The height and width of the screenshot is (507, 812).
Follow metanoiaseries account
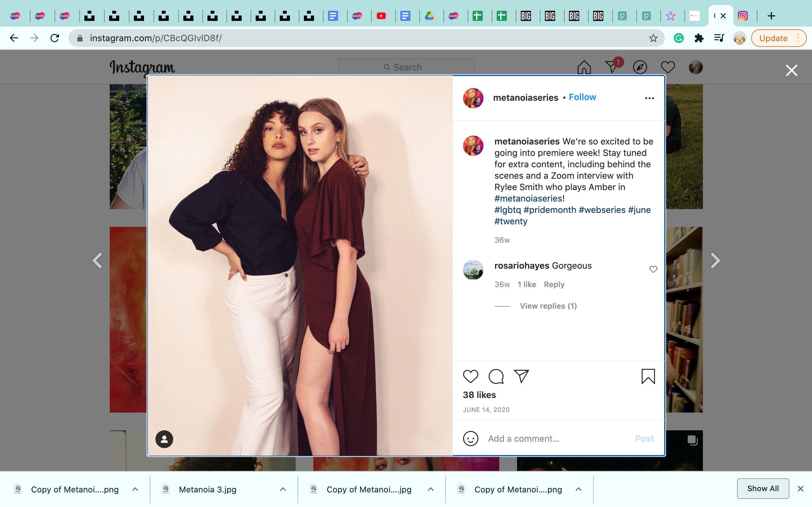pos(582,97)
